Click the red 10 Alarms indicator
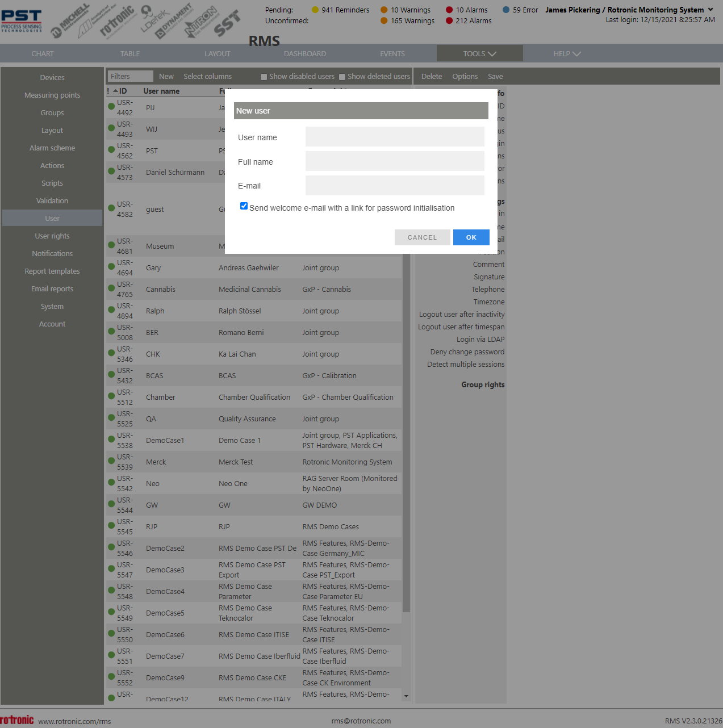 click(x=449, y=10)
